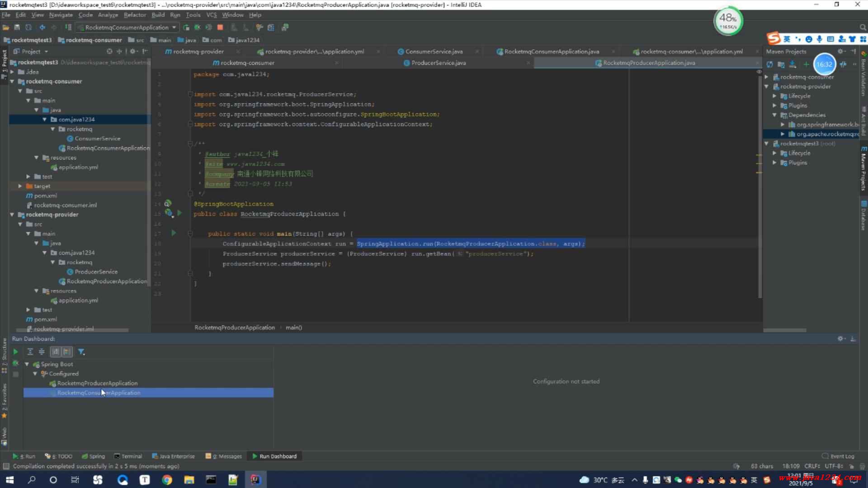Run with coverage from the main toolbar
868x488 pixels.
pos(209,28)
